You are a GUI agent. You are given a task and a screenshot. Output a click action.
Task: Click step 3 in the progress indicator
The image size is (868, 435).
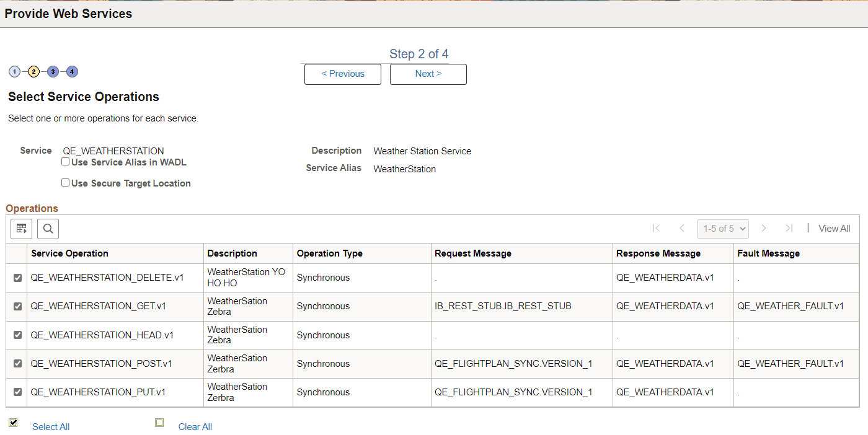pos(53,71)
